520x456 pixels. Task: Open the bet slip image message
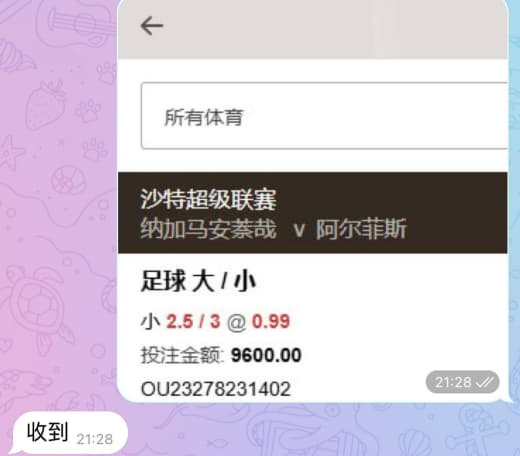pos(313,201)
